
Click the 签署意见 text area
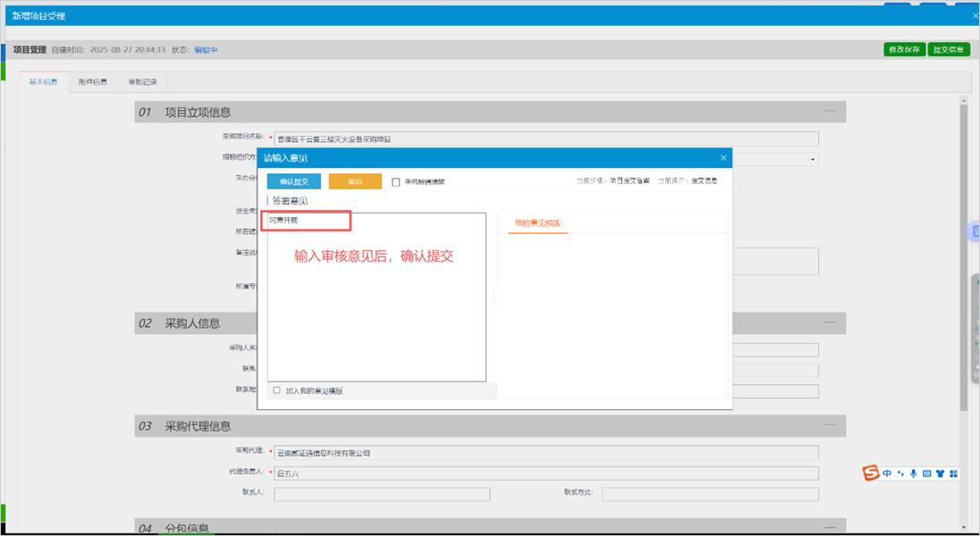[376, 304]
